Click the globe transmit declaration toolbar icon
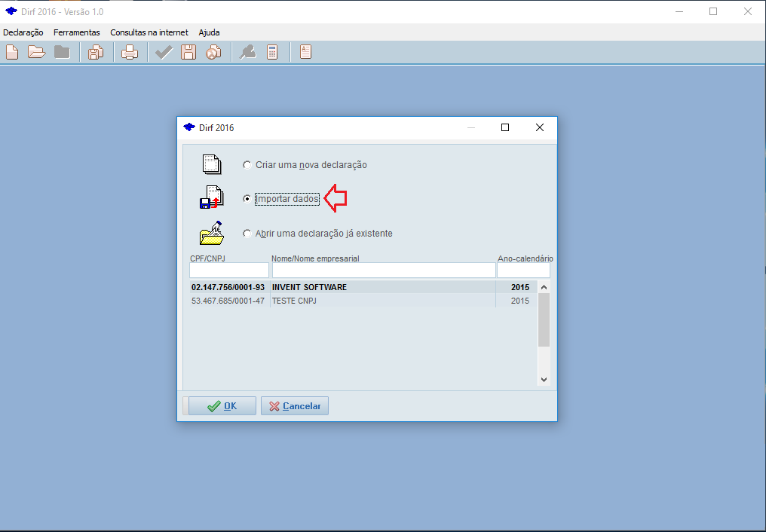The width and height of the screenshot is (766, 532). pyautogui.click(x=213, y=52)
